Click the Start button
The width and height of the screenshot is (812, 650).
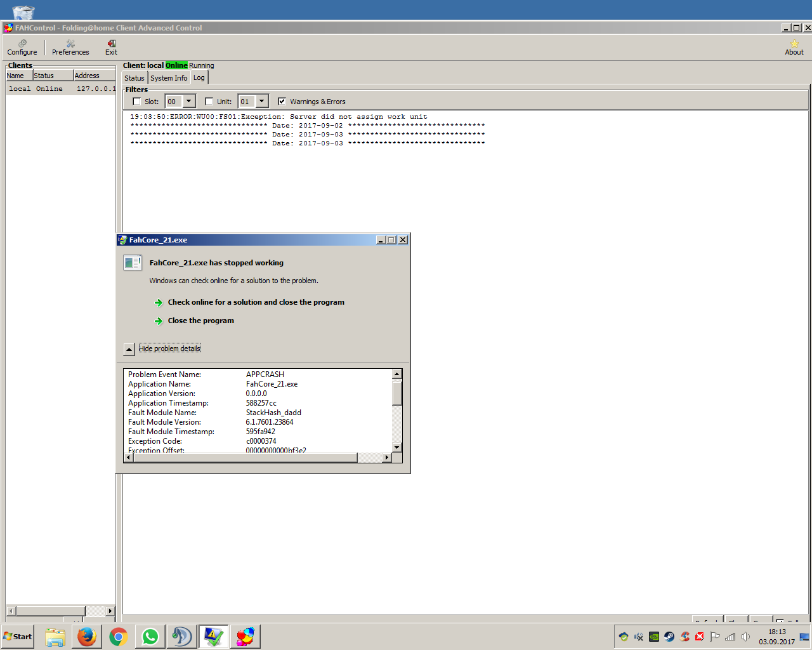[17, 636]
